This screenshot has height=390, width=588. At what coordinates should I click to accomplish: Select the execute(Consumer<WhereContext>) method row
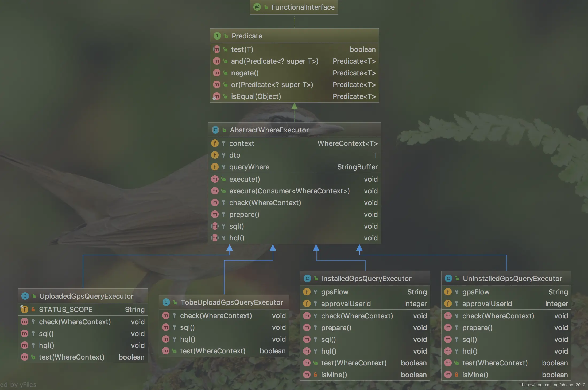pos(289,191)
